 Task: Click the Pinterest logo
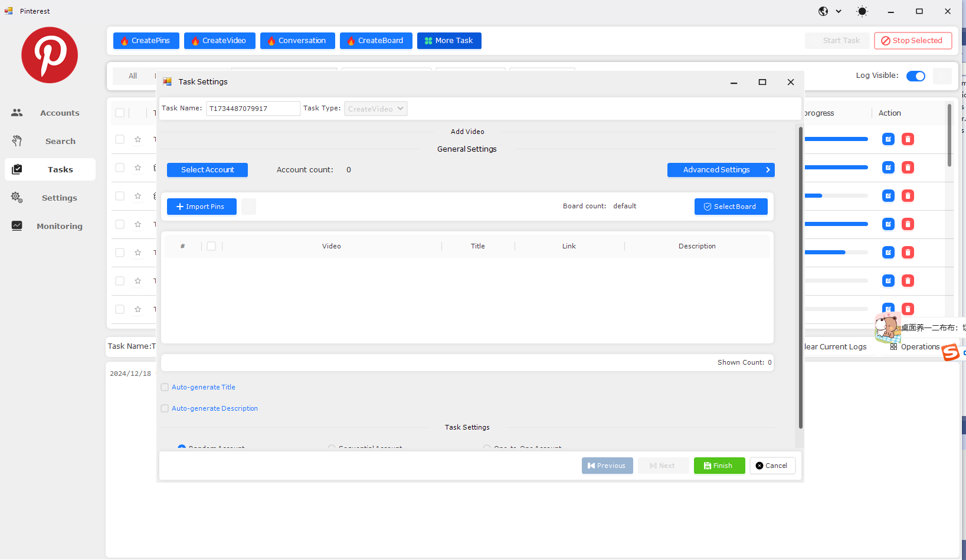point(50,55)
